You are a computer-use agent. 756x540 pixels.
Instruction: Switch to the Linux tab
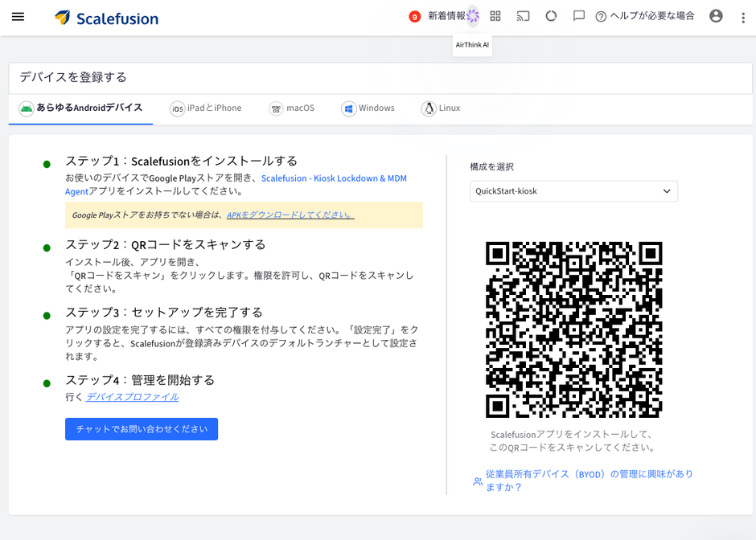(x=441, y=108)
